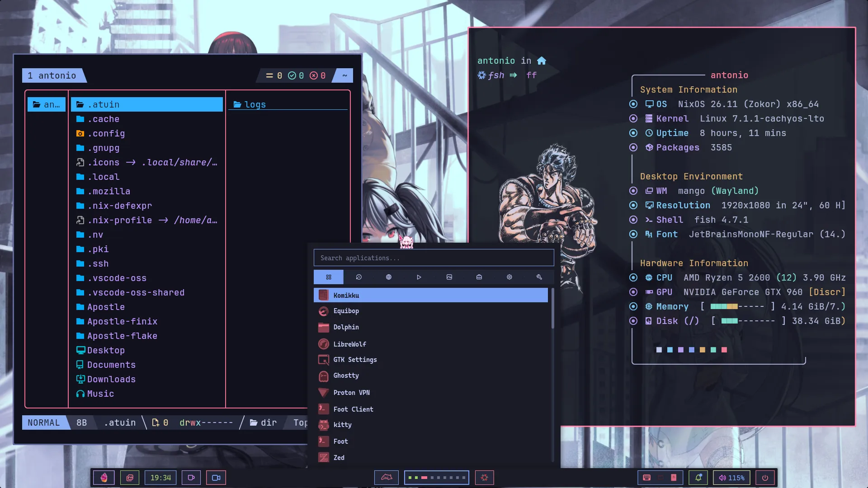Switch to the office briefcase category tab

(x=479, y=277)
